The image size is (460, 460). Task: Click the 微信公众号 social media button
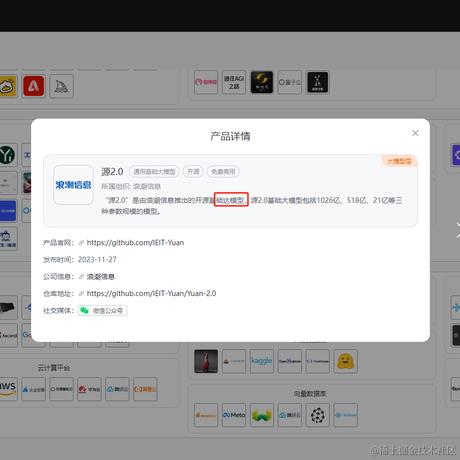coord(103,311)
